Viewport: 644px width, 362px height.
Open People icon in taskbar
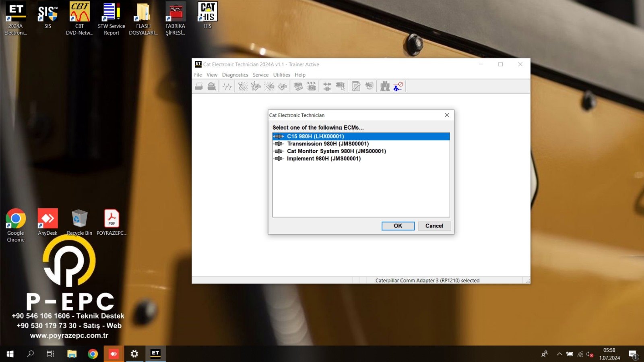coord(545,354)
